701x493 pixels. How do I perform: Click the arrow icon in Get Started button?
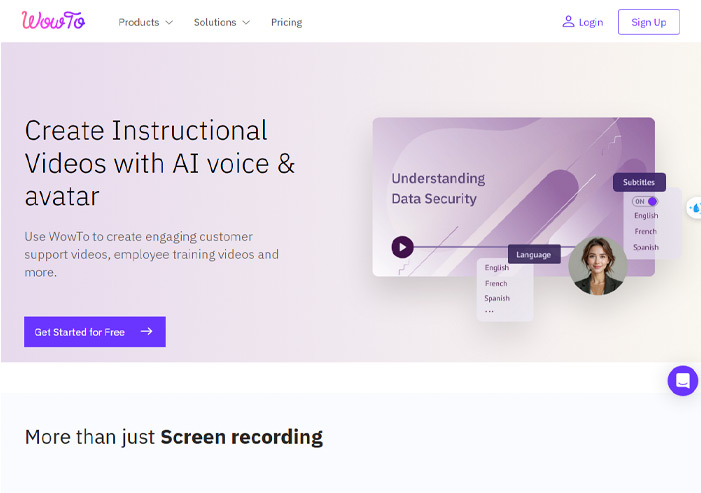[x=147, y=331]
